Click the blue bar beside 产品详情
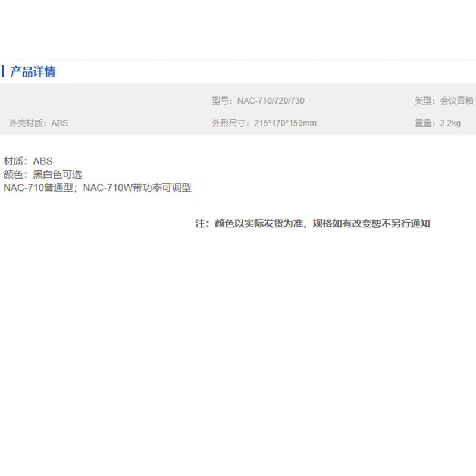Image resolution: width=476 pixels, height=476 pixels. point(3,71)
